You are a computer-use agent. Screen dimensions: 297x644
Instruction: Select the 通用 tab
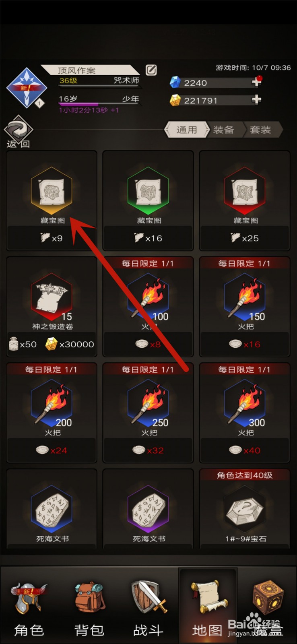(x=187, y=130)
